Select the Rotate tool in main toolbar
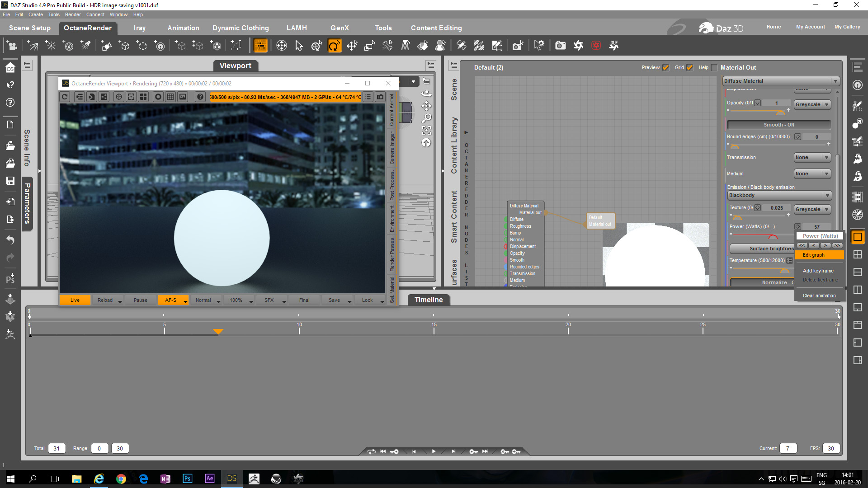This screenshot has height=488, width=868. (x=334, y=46)
